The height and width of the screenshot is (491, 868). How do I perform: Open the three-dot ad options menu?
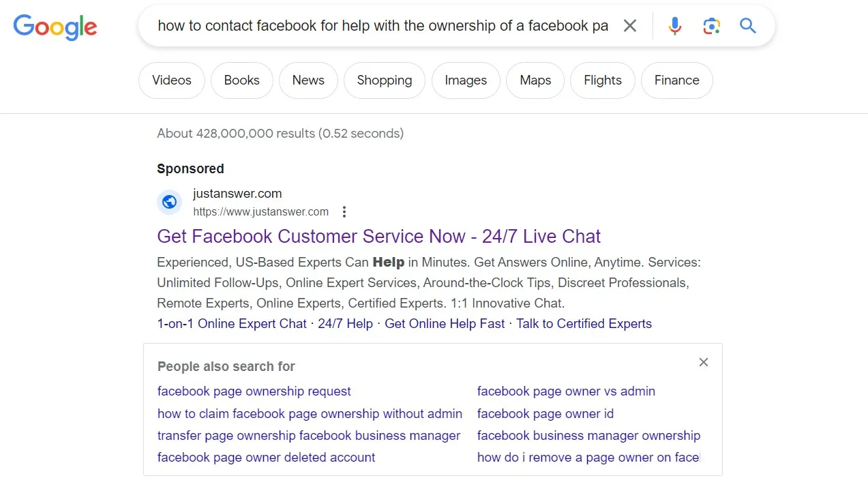click(344, 212)
